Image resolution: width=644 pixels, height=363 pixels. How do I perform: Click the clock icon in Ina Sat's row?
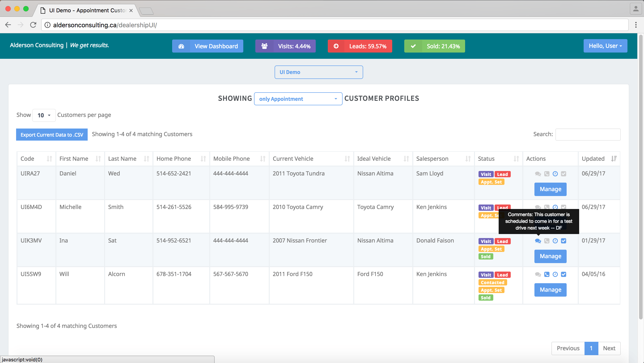[555, 241]
